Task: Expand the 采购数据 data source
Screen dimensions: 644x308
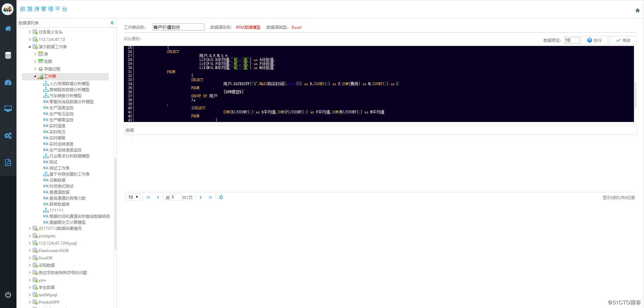Action: pos(30,265)
